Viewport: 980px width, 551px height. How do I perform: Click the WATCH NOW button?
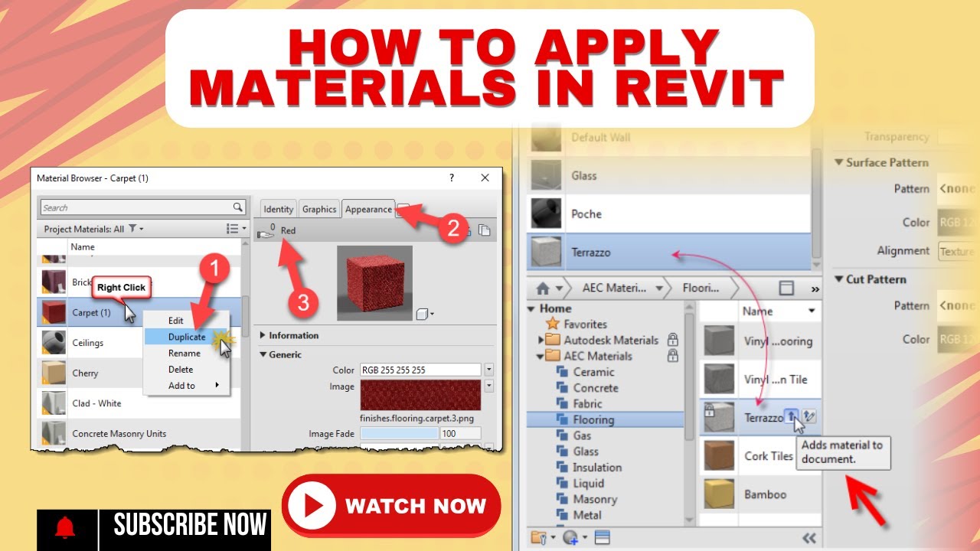[391, 506]
